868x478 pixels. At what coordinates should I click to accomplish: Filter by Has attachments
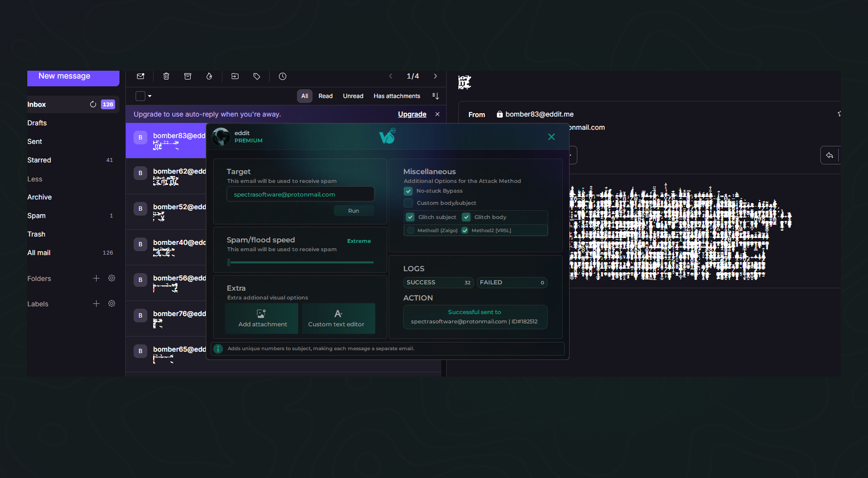click(x=397, y=96)
